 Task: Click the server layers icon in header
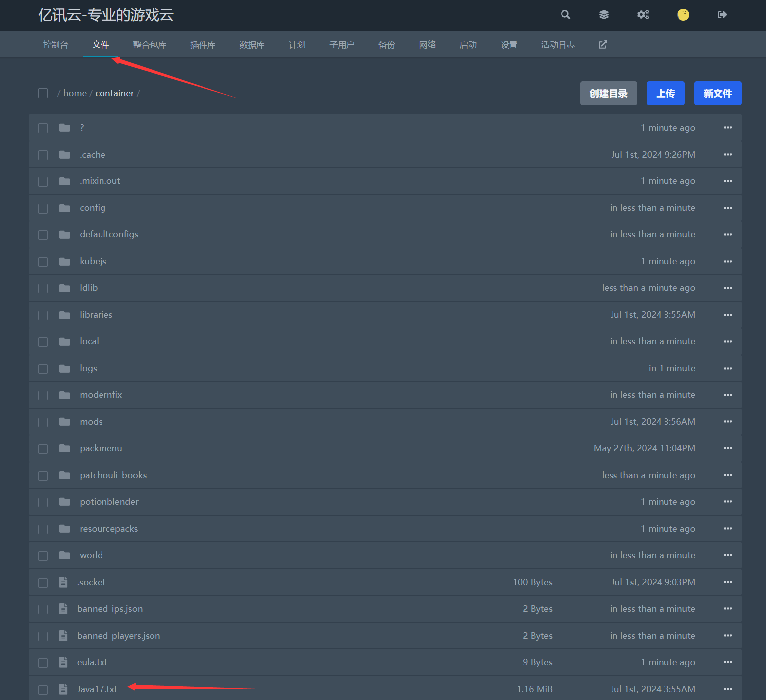click(604, 15)
